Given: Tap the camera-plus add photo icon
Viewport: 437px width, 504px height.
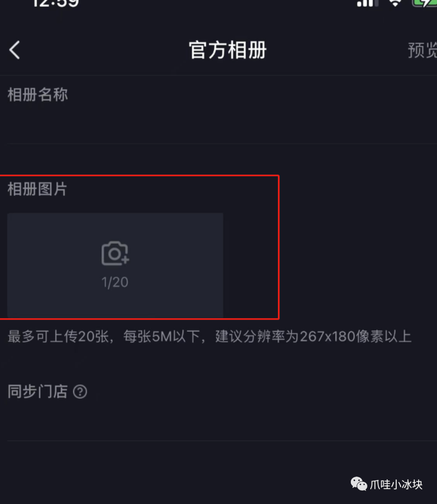Looking at the screenshot, I should pyautogui.click(x=115, y=253).
